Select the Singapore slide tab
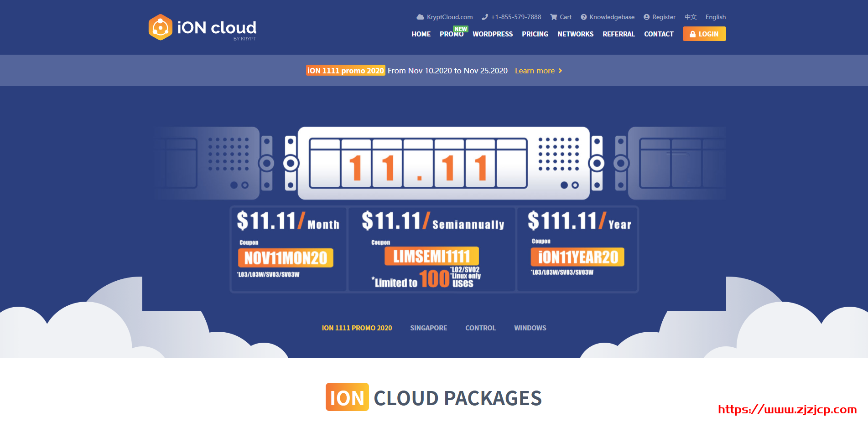Image resolution: width=868 pixels, height=427 pixels. tap(428, 328)
